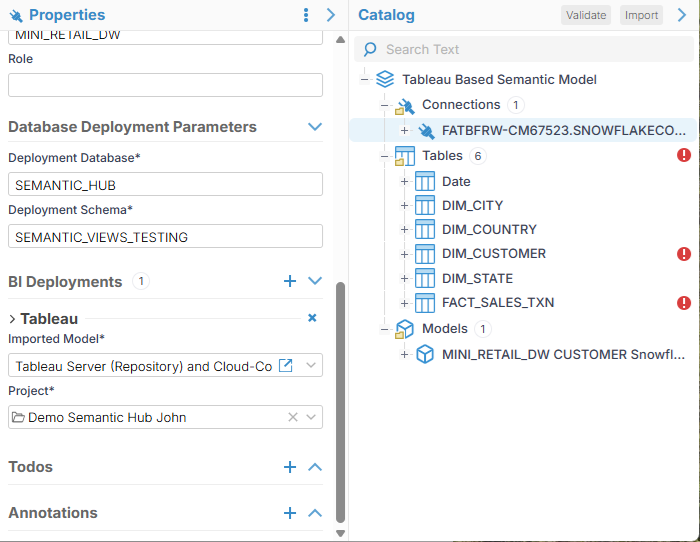Image resolution: width=700 pixels, height=542 pixels.
Task: Collapse the Database Deployment Parameters section
Action: tap(315, 127)
